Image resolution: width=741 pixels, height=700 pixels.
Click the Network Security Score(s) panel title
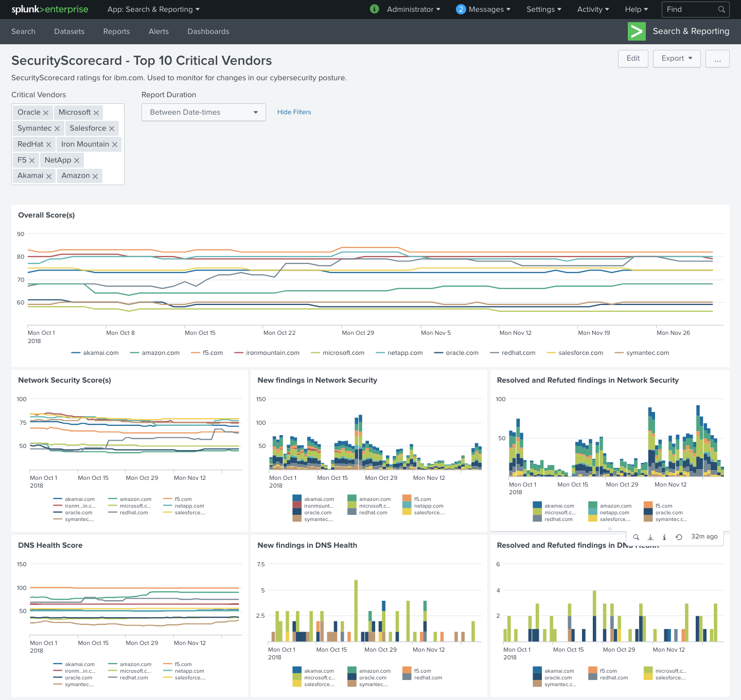(x=64, y=380)
